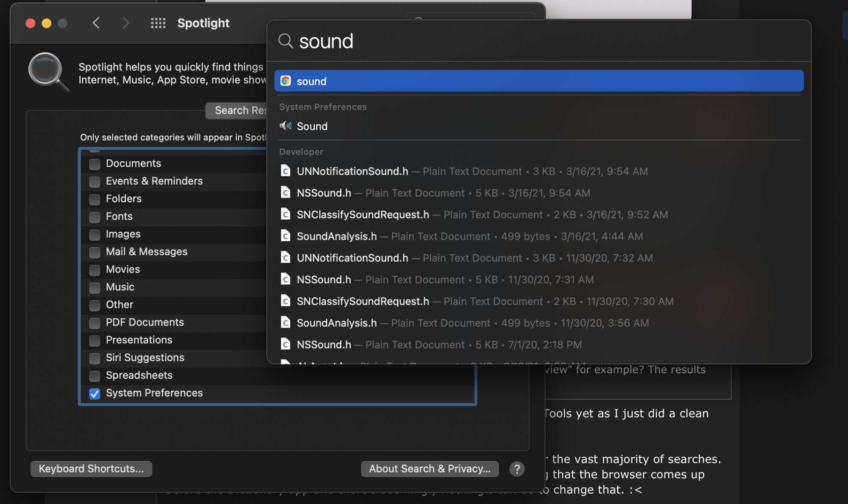Viewport: 848px width, 504px height.
Task: Open the Keyboard Shortcuts button
Action: [91, 469]
